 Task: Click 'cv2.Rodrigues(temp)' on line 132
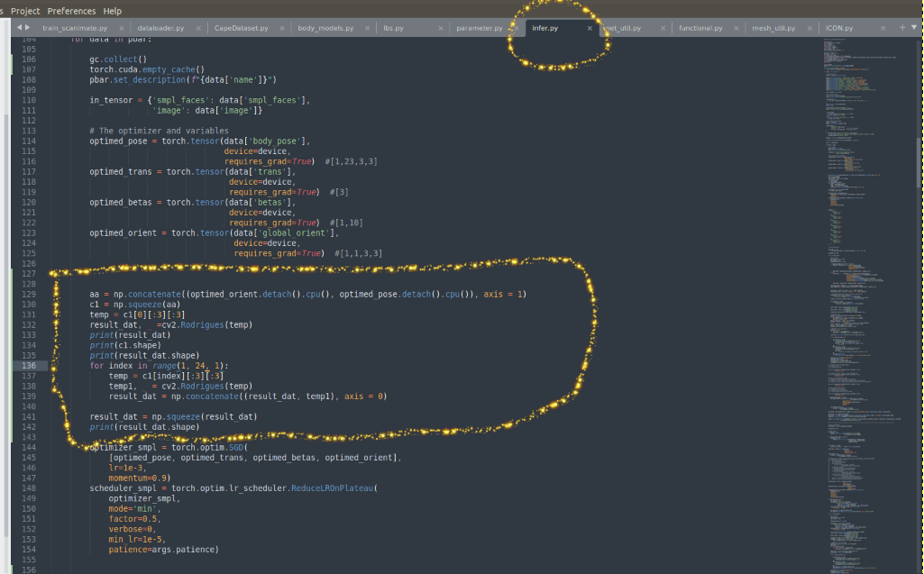coord(206,324)
